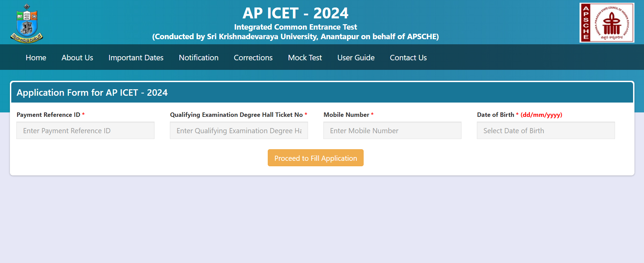View the Notification page
The height and width of the screenshot is (263, 644).
pyautogui.click(x=199, y=58)
